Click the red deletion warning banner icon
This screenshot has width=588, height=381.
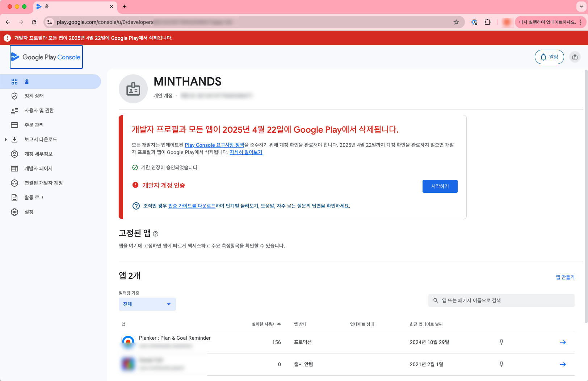point(7,38)
